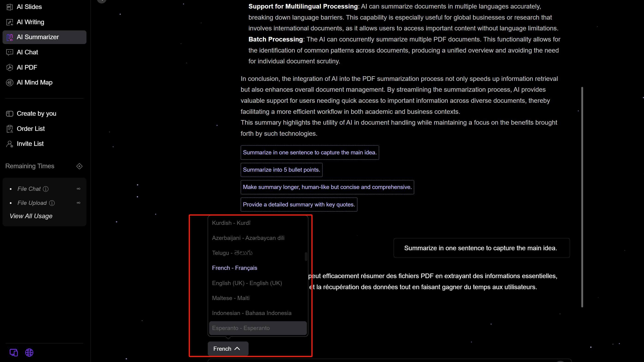
Task: Open AI Chat from the sidebar
Action: pos(44,53)
